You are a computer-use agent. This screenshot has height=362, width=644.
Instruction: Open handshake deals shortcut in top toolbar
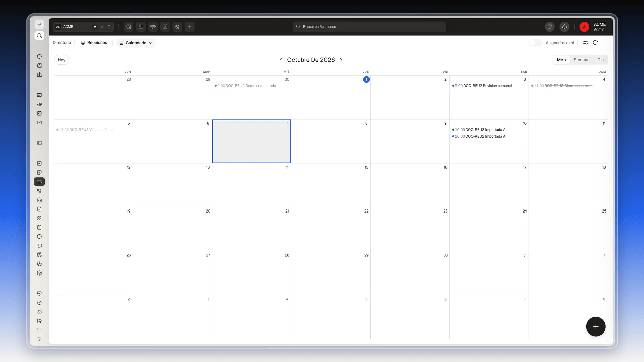(153, 27)
